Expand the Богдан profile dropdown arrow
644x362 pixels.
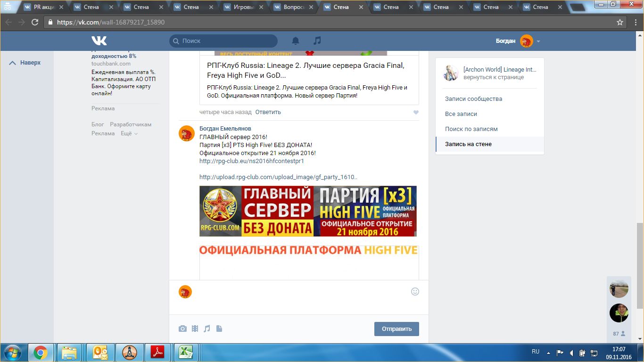click(538, 41)
